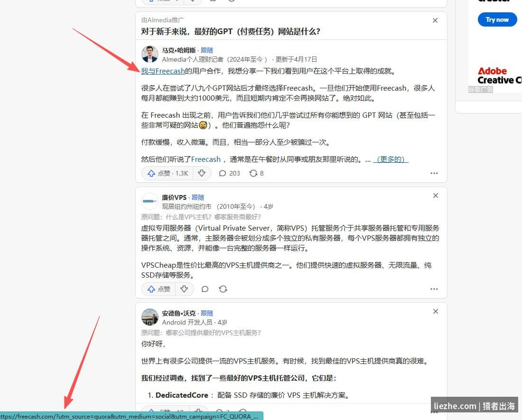The image size is (522, 420).
Task: Click Try now button in Adobe ad
Action: [497, 19]
